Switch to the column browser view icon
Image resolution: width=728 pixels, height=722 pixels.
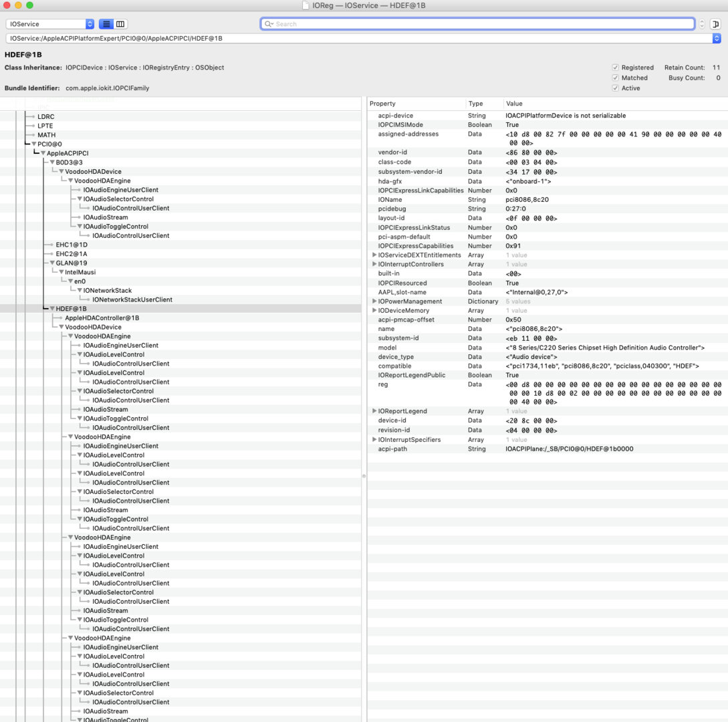pos(120,24)
